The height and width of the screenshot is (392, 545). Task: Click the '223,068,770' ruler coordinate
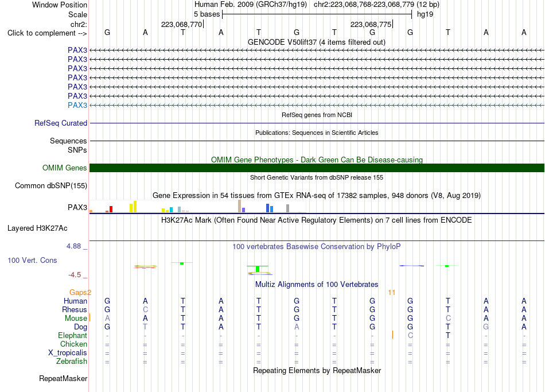point(181,24)
